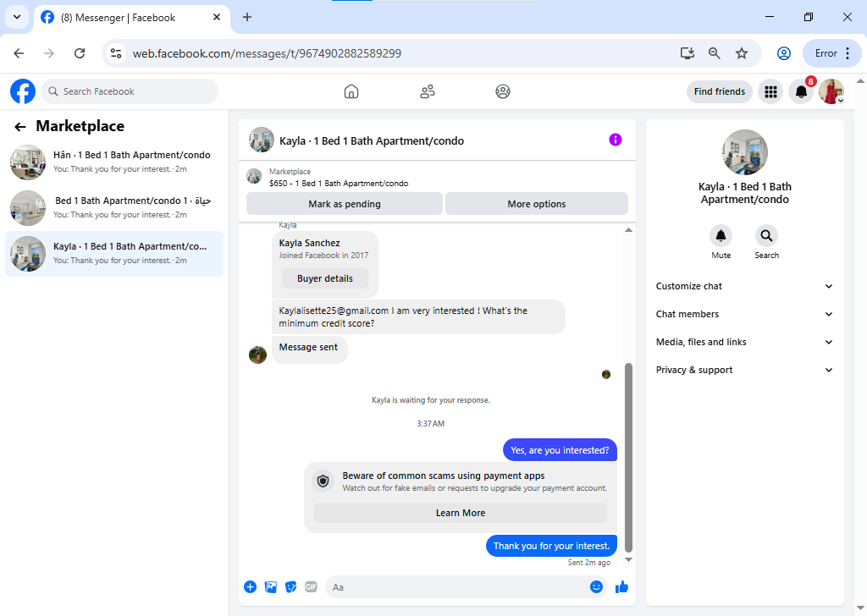Select the Messenger Facebook browser tab

[132, 18]
